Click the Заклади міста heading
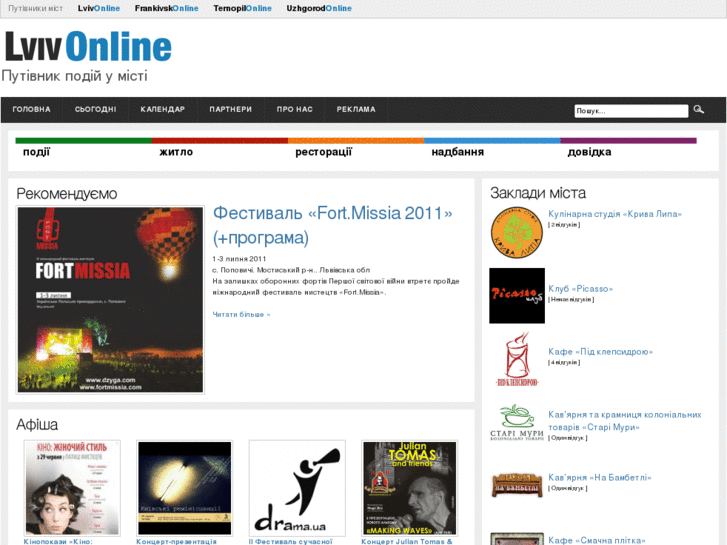This screenshot has height=545, width=727. point(538,192)
